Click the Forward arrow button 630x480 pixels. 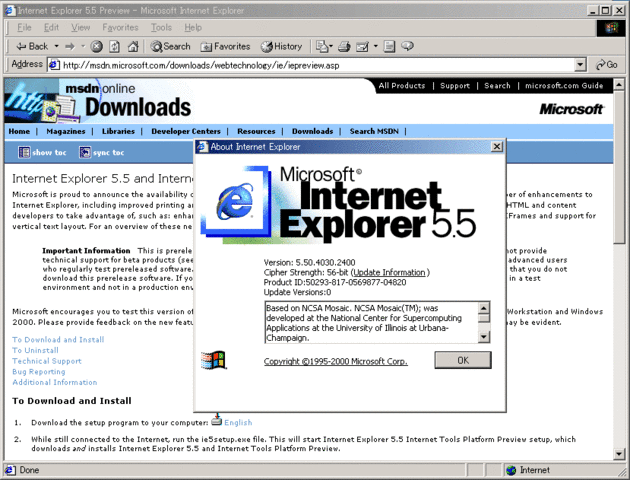(x=70, y=47)
